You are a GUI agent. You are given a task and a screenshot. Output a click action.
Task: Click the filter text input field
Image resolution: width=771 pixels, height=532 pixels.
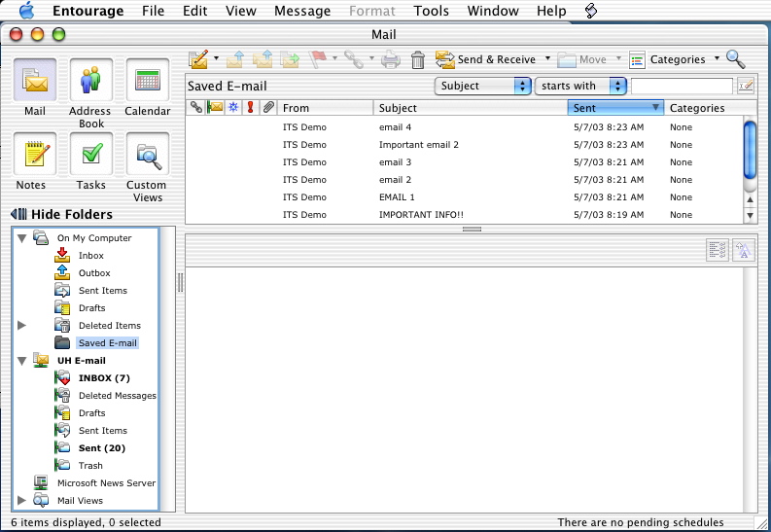click(682, 86)
